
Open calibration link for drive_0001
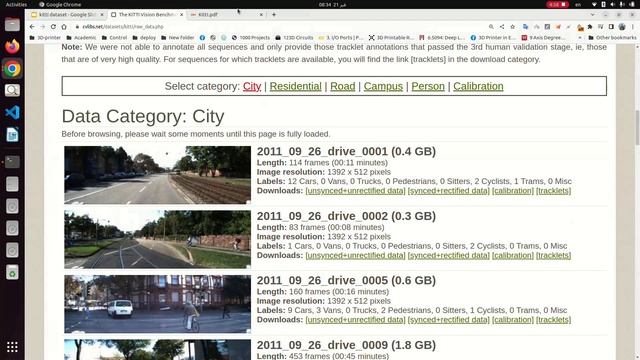click(513, 191)
